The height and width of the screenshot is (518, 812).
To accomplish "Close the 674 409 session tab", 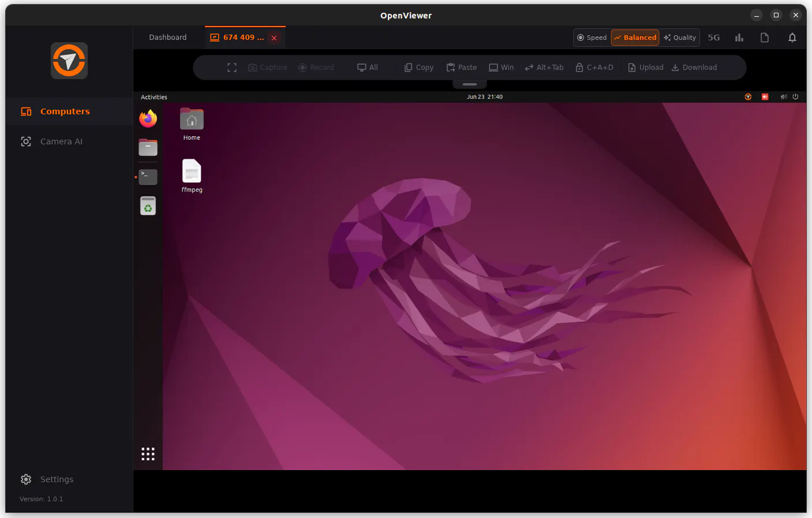I will point(274,38).
